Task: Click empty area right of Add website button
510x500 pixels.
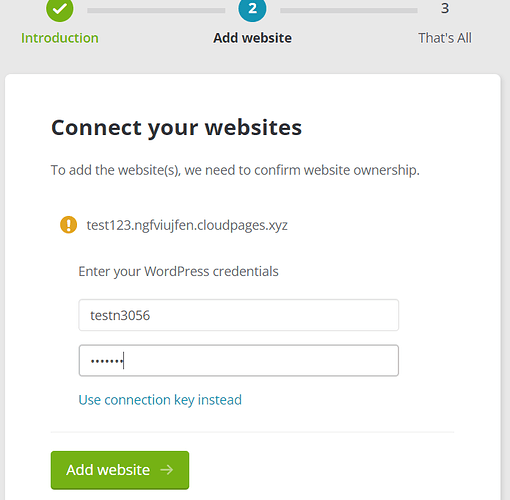Action: pyautogui.click(x=320, y=470)
